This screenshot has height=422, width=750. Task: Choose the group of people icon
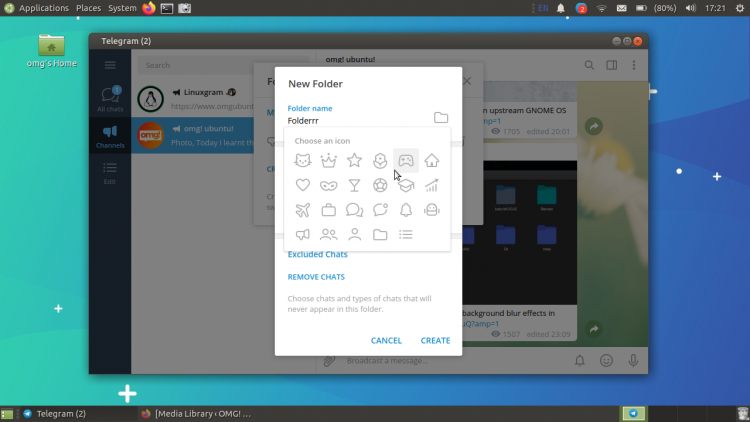329,234
